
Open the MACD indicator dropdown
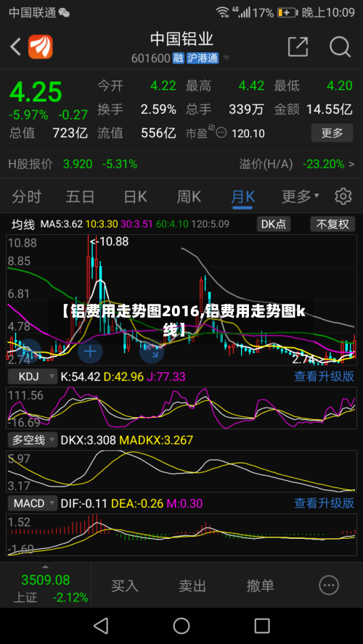[x=33, y=503]
